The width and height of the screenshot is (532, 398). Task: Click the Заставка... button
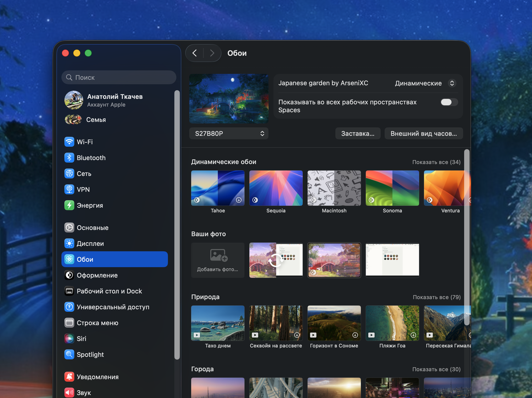click(x=358, y=133)
